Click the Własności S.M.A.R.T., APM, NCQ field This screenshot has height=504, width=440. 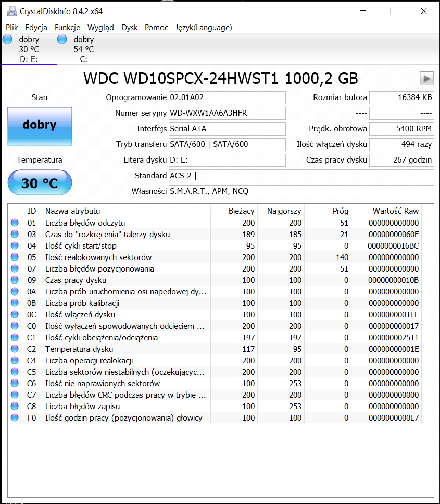(301, 191)
